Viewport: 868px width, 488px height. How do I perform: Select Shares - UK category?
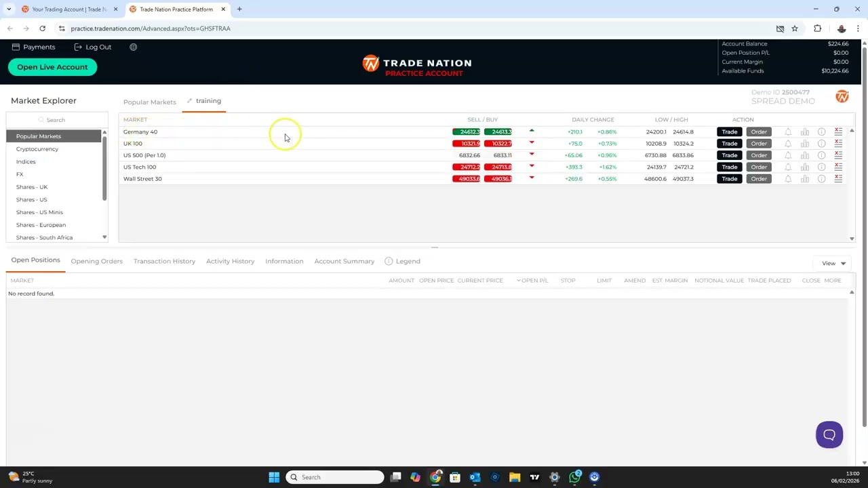point(32,187)
